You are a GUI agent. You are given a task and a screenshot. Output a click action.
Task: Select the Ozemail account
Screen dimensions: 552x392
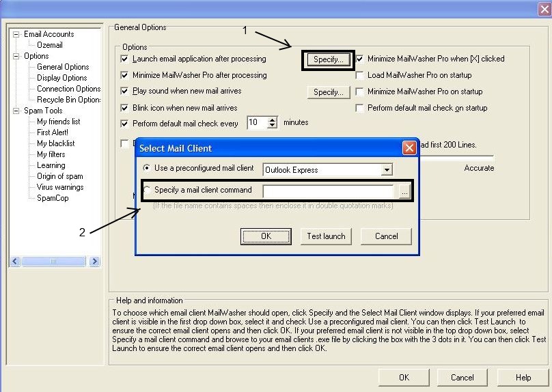coord(50,45)
